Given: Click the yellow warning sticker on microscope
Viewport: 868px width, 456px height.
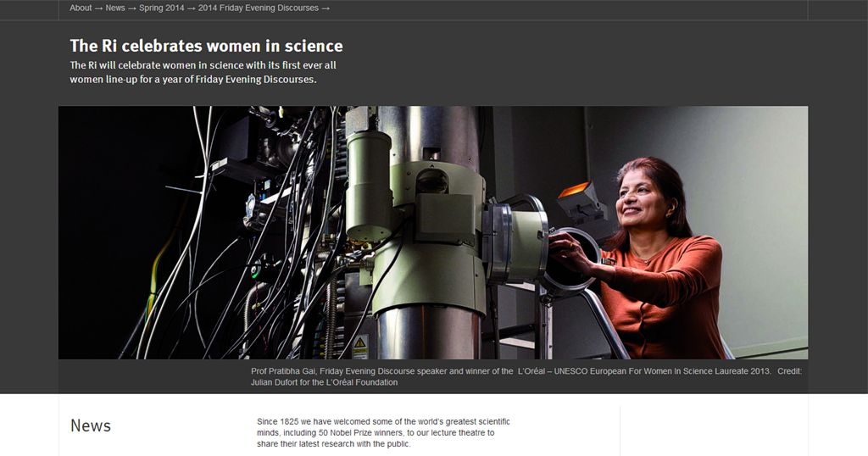Looking at the screenshot, I should coord(360,344).
